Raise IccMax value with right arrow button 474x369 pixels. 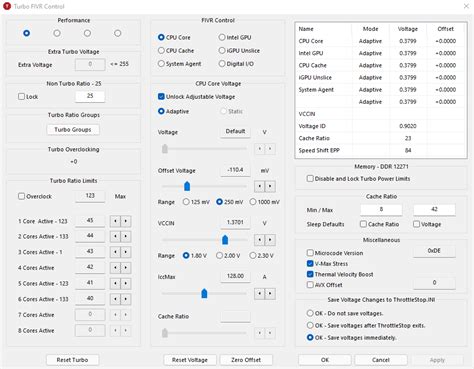click(x=270, y=294)
